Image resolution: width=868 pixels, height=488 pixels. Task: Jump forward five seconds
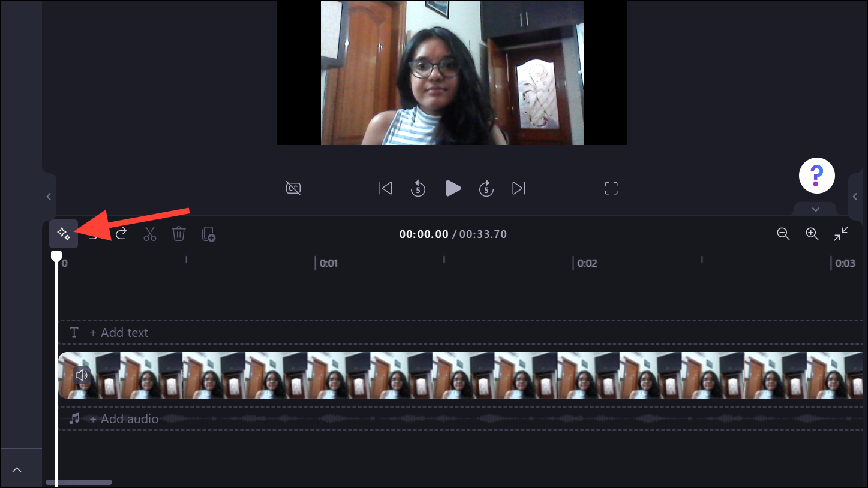(486, 188)
